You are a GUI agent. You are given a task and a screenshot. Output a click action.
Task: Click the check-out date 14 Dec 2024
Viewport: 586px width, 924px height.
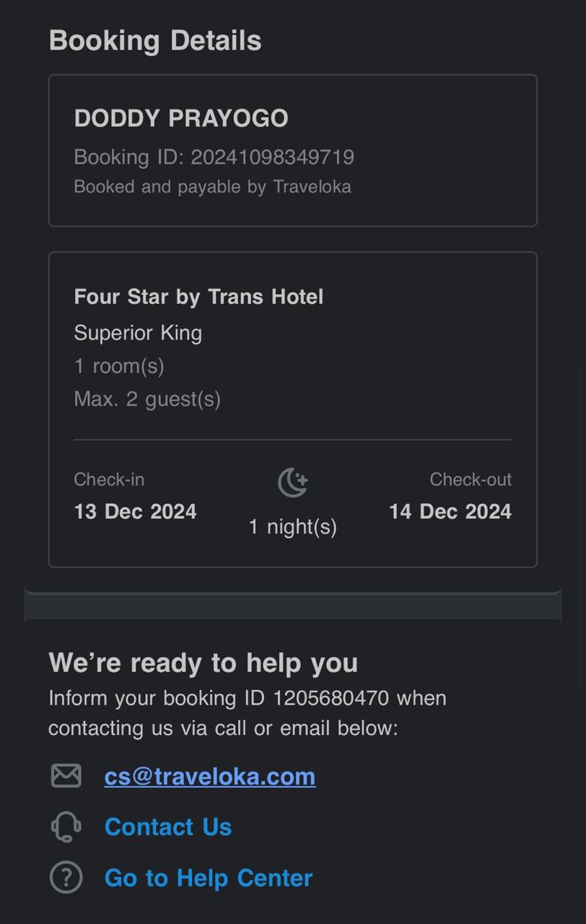tap(450, 511)
